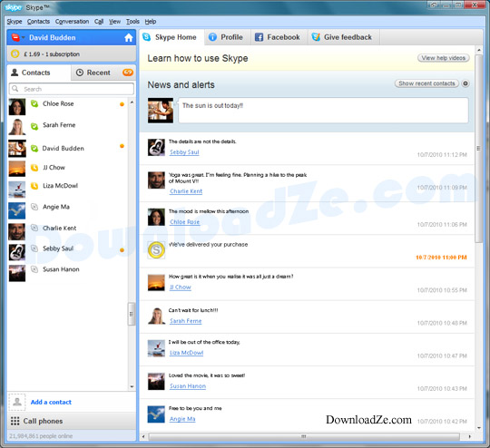
Task: Select Angie Ma in the contact list
Action: 67,209
